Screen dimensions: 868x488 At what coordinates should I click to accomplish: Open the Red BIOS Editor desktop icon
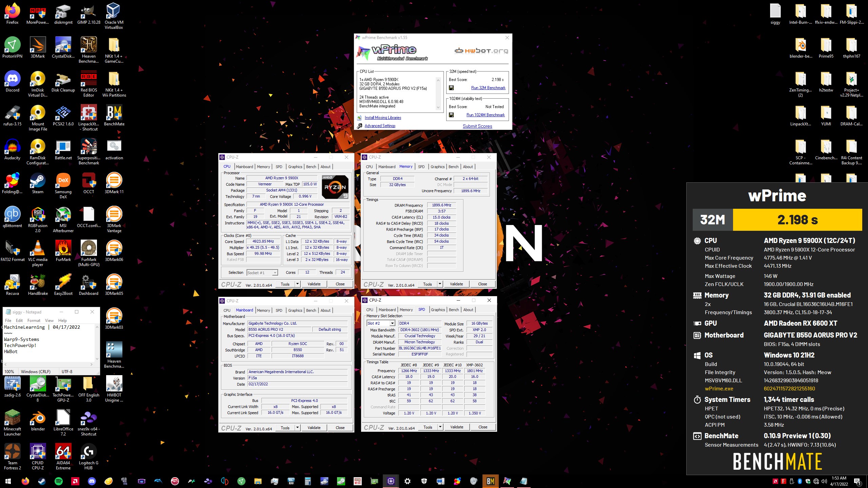coord(89,84)
